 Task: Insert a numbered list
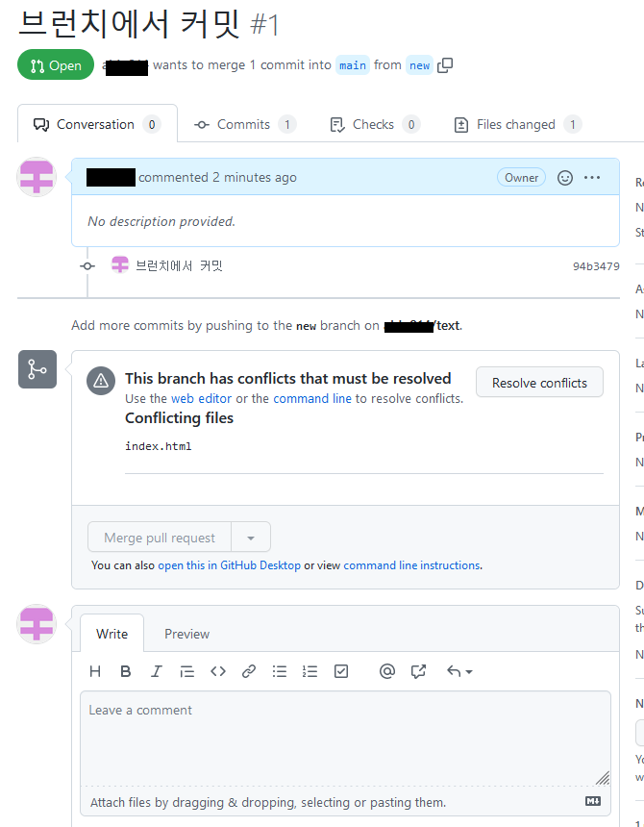click(310, 671)
